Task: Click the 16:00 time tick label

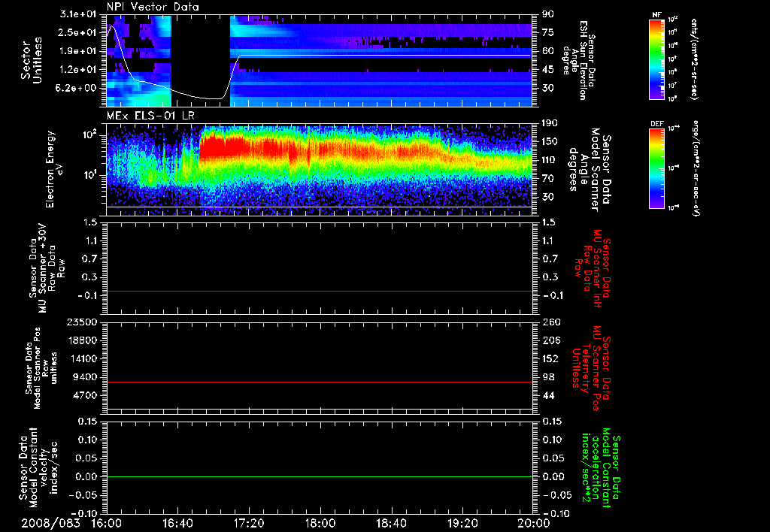Action: coord(107,523)
